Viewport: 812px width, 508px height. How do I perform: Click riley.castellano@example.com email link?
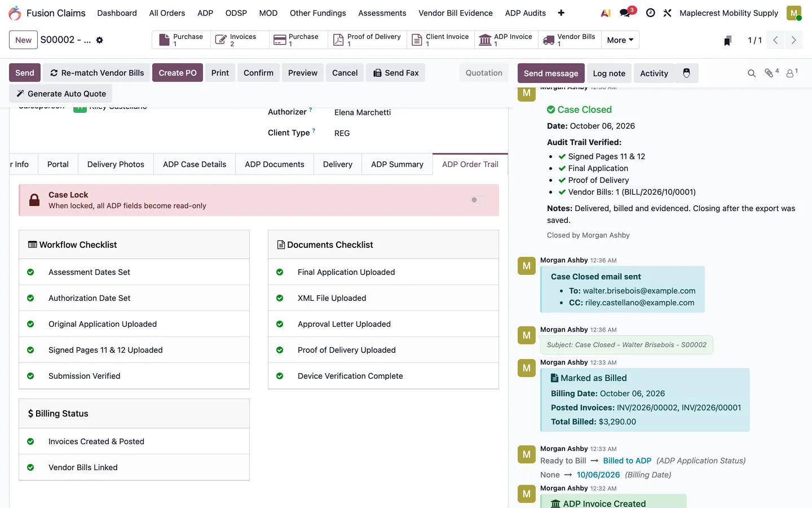point(639,303)
